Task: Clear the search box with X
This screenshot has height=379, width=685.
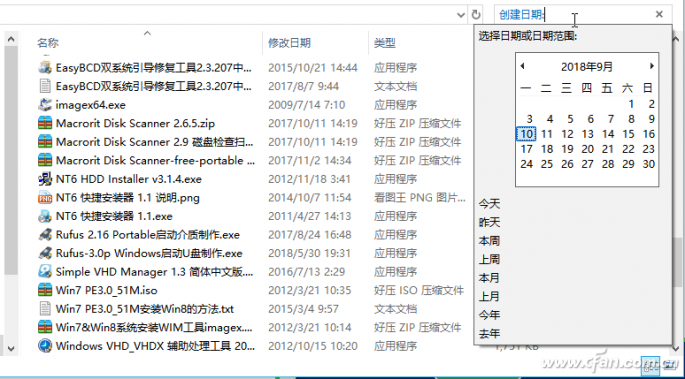Action: (659, 14)
